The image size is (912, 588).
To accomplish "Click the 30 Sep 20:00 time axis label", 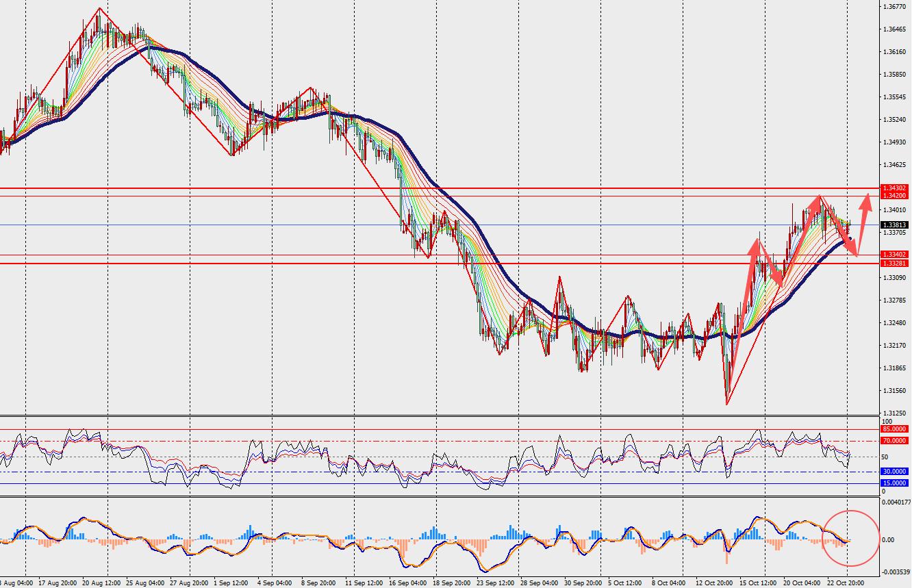I will tap(583, 583).
